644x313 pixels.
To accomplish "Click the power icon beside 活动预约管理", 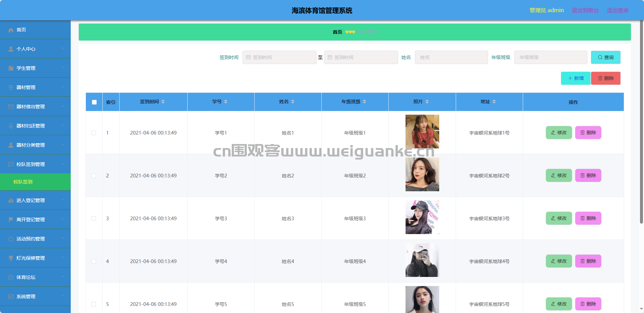I will 11,239.
